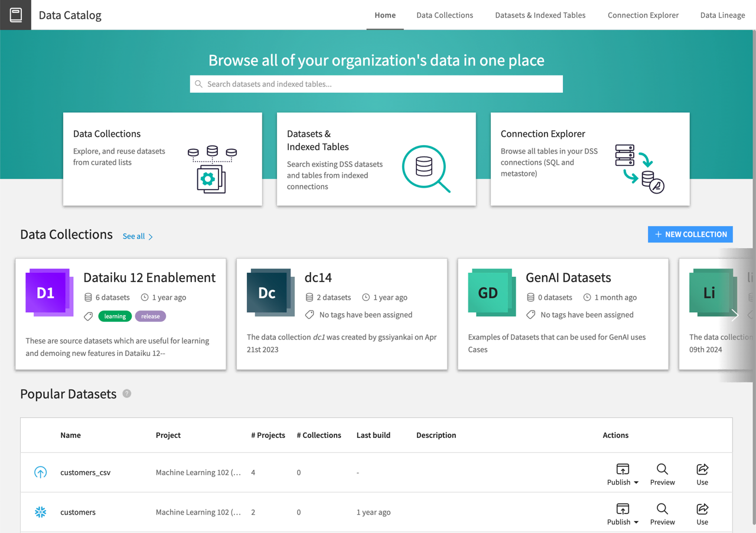Select the Snowflake icon beside customers dataset
Image resolution: width=756 pixels, height=533 pixels.
40,512
